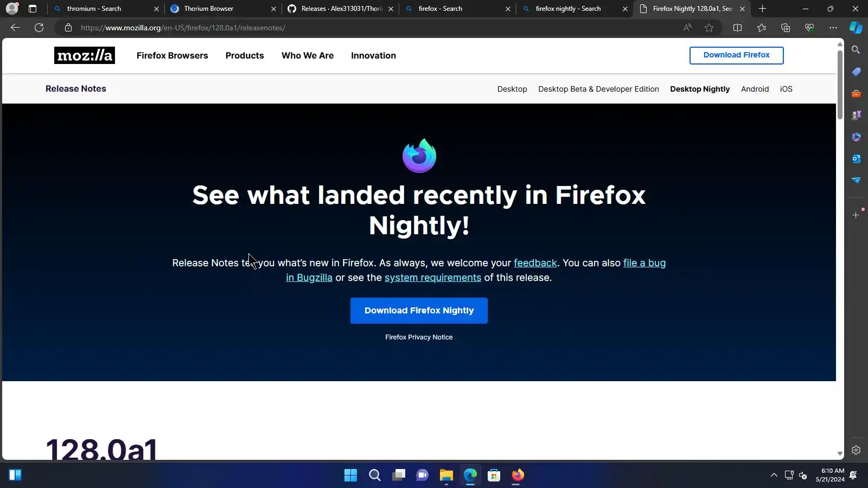Open sidebar Games icon
The image size is (868, 488).
pyautogui.click(x=856, y=115)
